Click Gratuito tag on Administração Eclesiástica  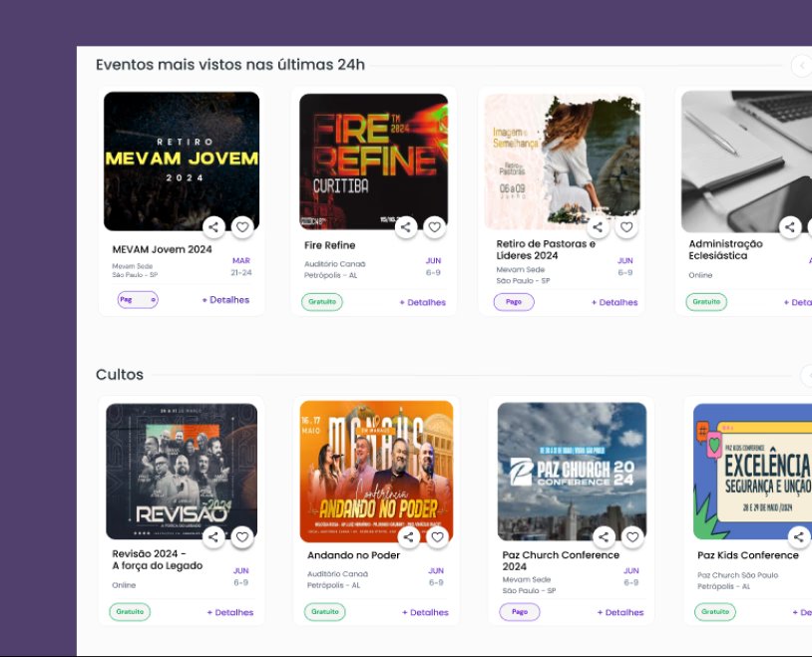tap(706, 302)
